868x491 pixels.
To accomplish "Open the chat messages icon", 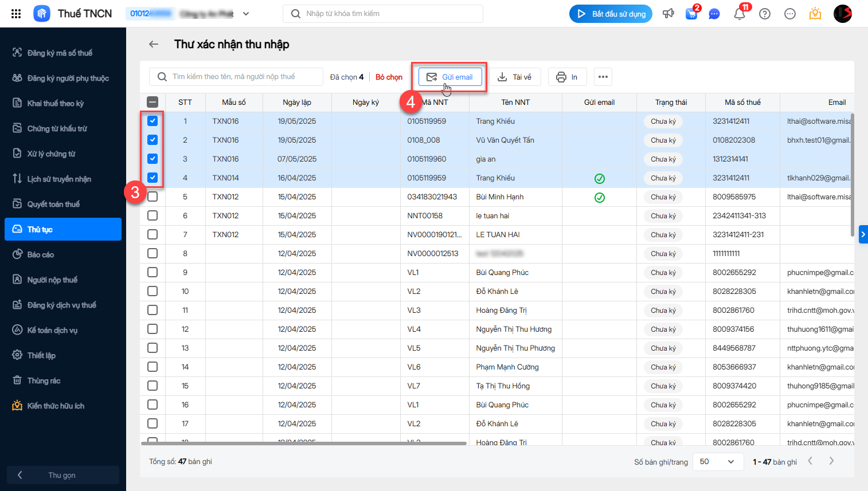I will click(714, 14).
